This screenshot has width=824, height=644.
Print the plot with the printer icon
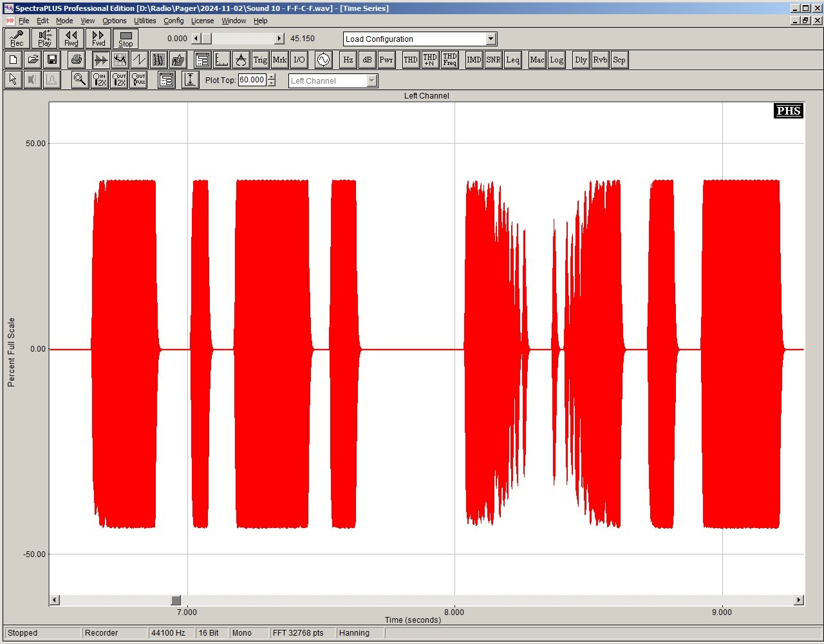click(76, 60)
